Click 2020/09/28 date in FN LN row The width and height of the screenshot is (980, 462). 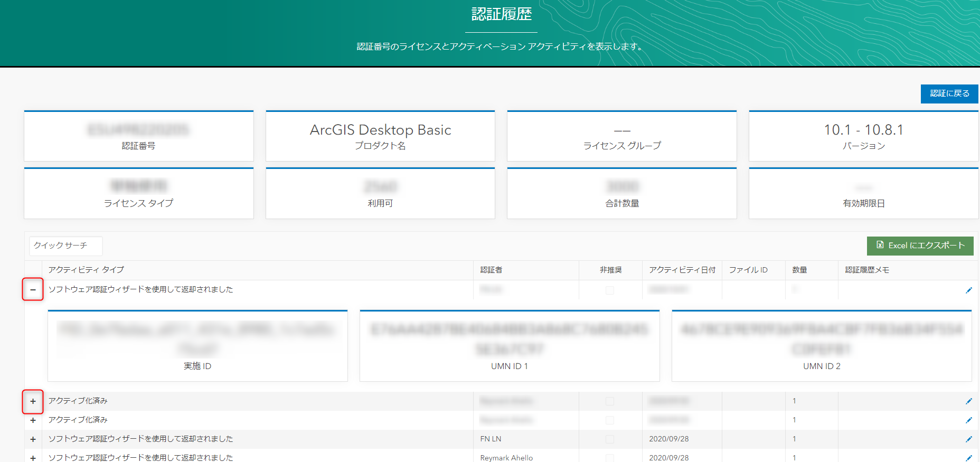point(669,439)
